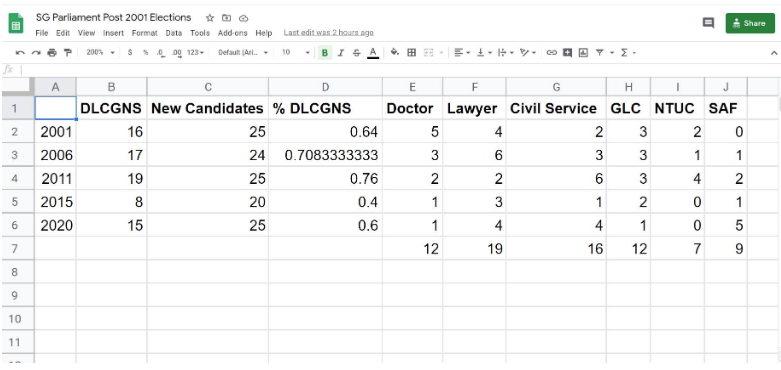The height and width of the screenshot is (370, 781).
Task: Open the Insert menu
Action: point(114,33)
